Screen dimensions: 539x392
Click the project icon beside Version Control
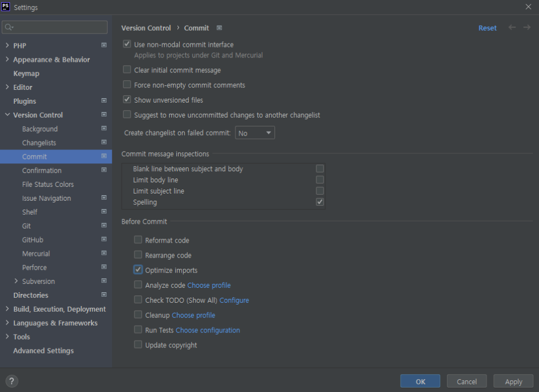(104, 114)
